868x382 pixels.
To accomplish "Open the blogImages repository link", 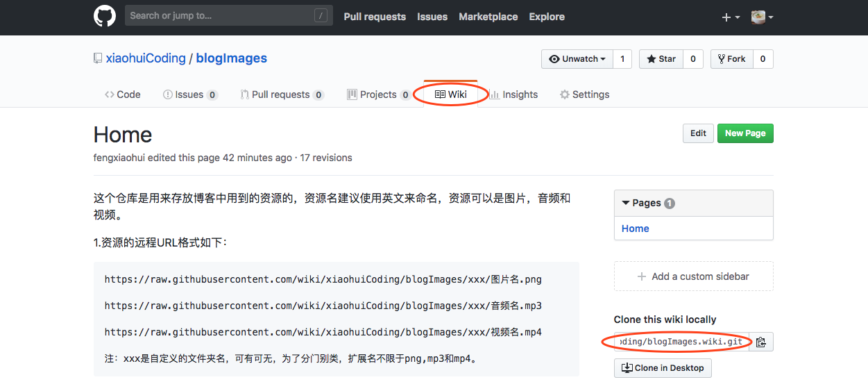I will (x=232, y=58).
